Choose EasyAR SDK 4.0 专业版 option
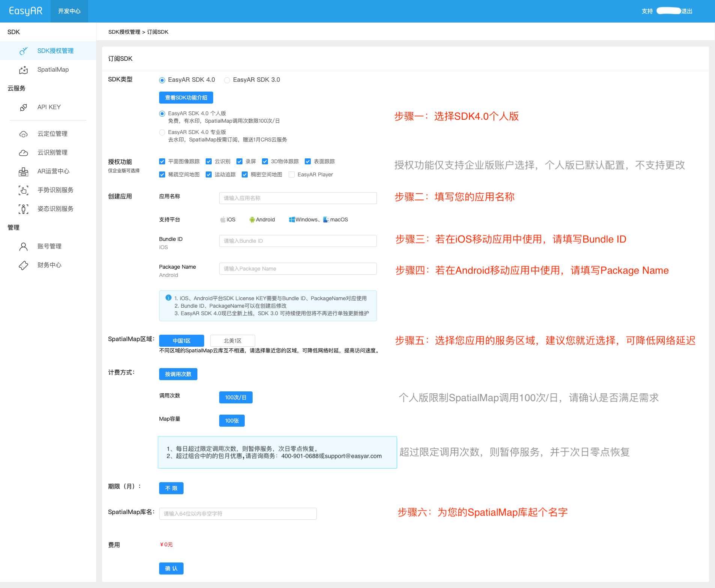 click(162, 132)
